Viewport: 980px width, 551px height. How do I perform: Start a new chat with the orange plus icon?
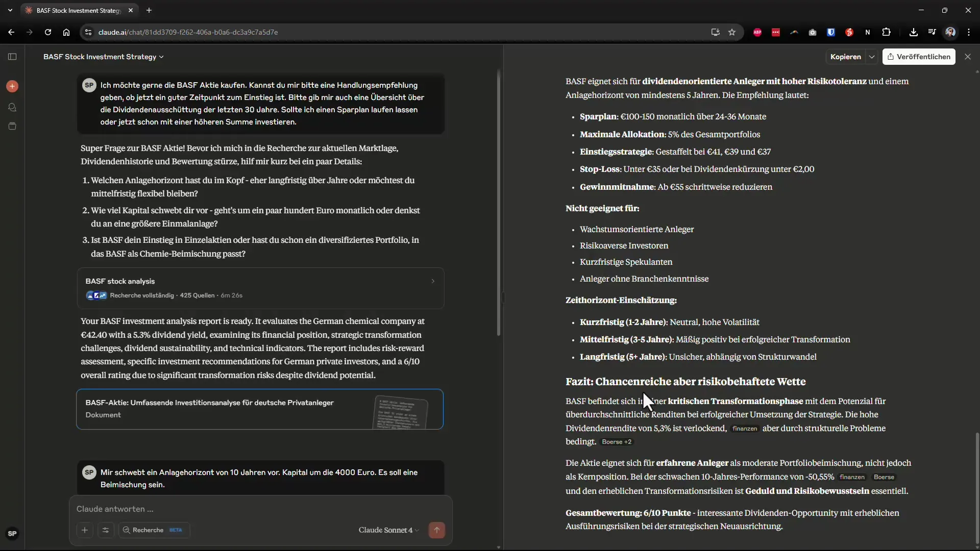[12, 86]
